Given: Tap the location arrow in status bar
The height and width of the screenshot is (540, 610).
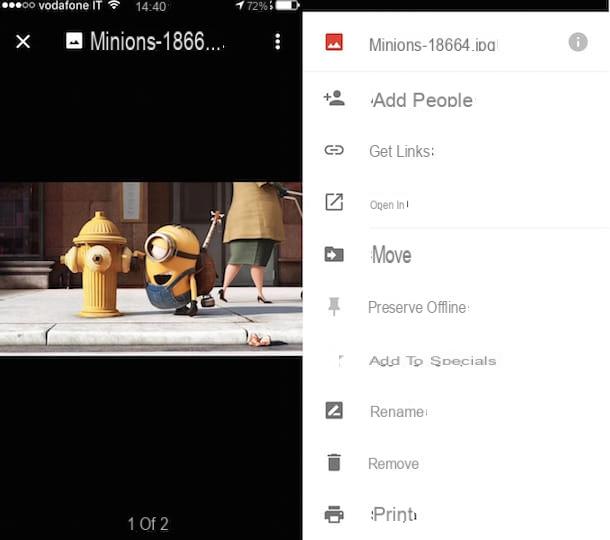Looking at the screenshot, I should tap(240, 5).
